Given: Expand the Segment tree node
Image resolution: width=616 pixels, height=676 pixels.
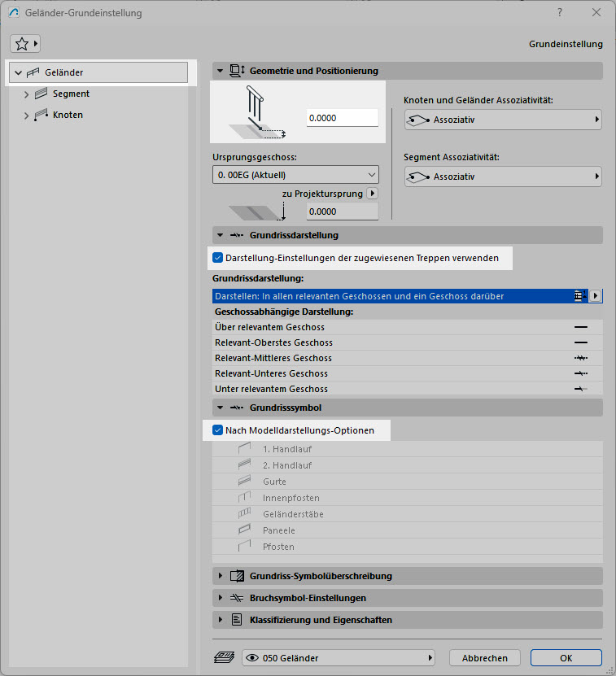Looking at the screenshot, I should 27,94.
